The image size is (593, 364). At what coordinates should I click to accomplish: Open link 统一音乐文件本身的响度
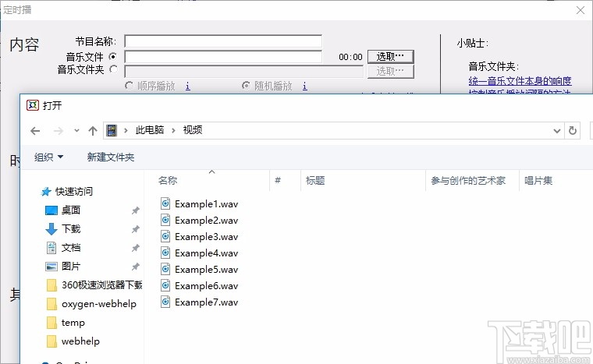point(520,80)
